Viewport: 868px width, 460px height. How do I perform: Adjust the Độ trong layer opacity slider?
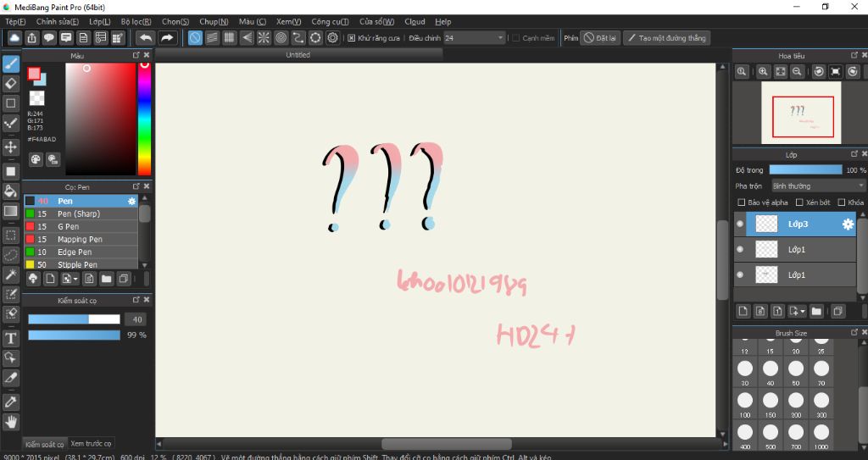pos(805,170)
